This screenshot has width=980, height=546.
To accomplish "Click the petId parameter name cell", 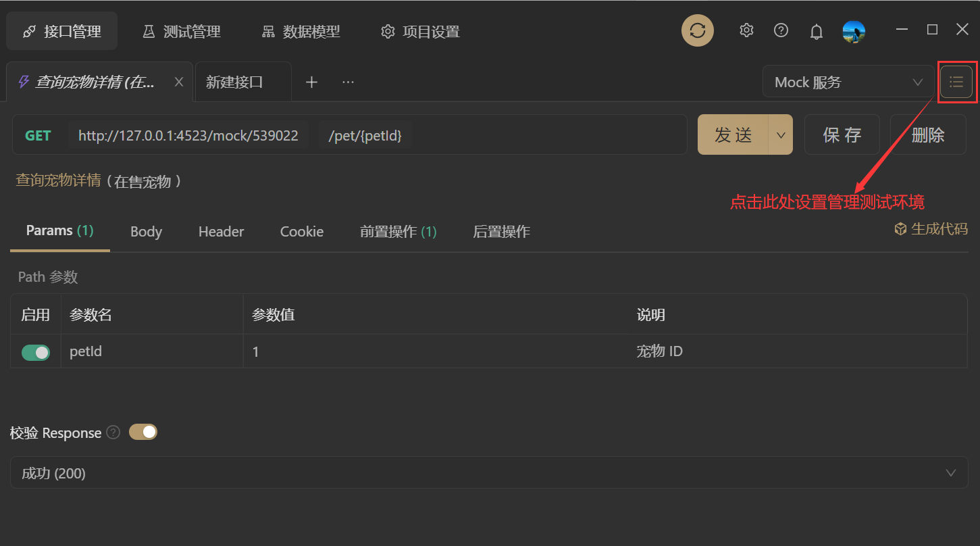I will (x=153, y=351).
